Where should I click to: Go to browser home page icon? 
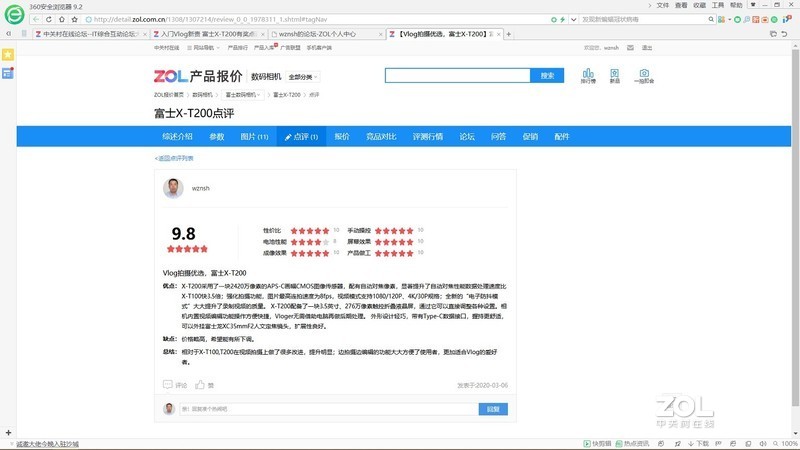tap(62, 19)
